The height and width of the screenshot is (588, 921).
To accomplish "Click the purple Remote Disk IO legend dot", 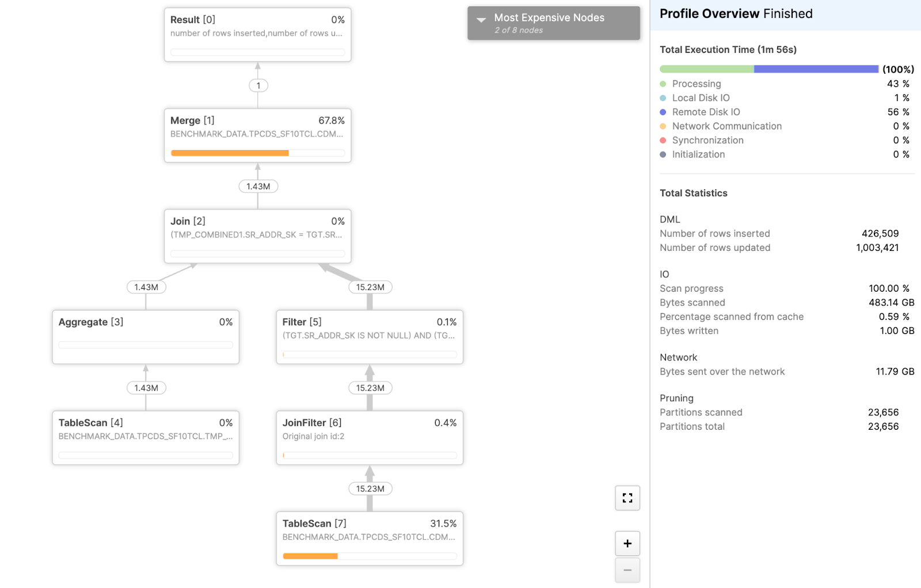I will coord(663,112).
